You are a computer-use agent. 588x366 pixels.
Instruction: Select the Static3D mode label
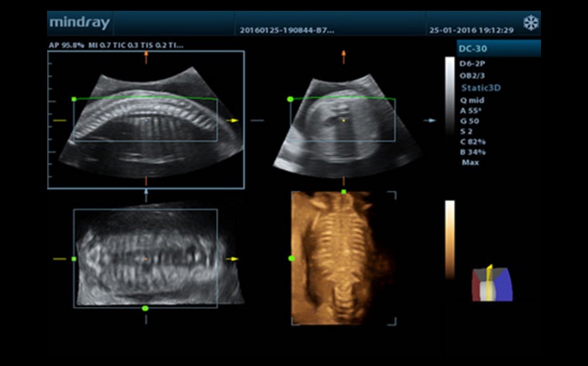tap(481, 88)
